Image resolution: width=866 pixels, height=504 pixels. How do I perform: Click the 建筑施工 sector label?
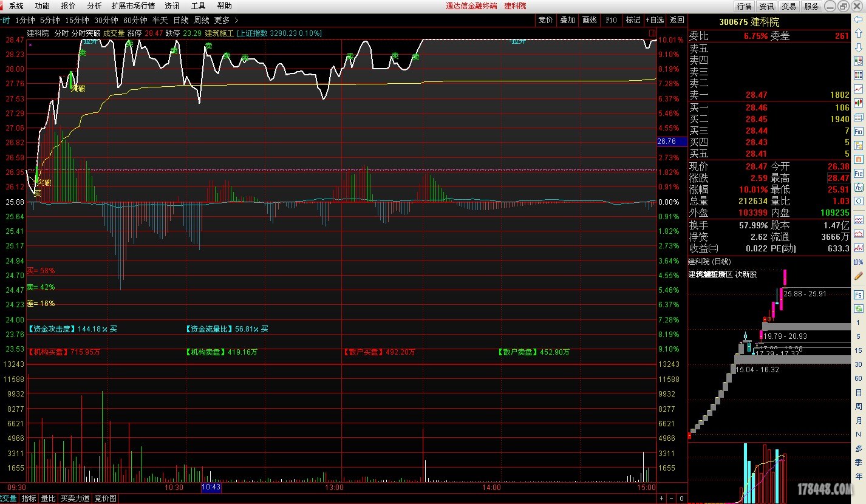pos(219,33)
